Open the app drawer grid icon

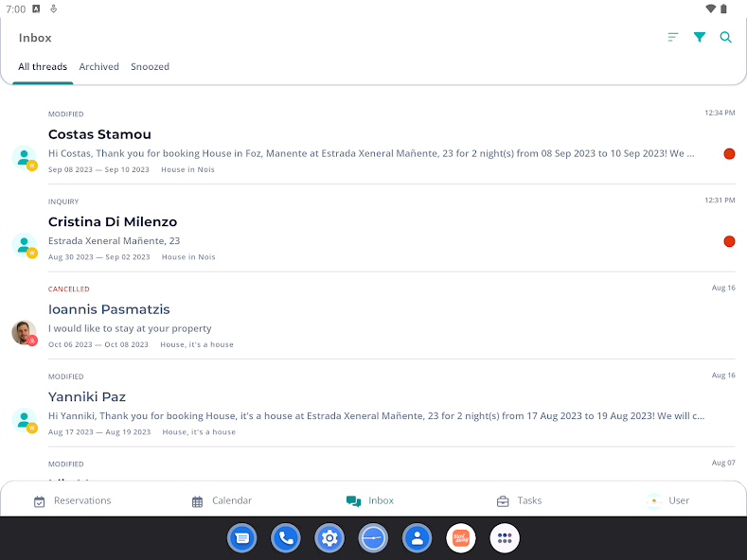[505, 538]
